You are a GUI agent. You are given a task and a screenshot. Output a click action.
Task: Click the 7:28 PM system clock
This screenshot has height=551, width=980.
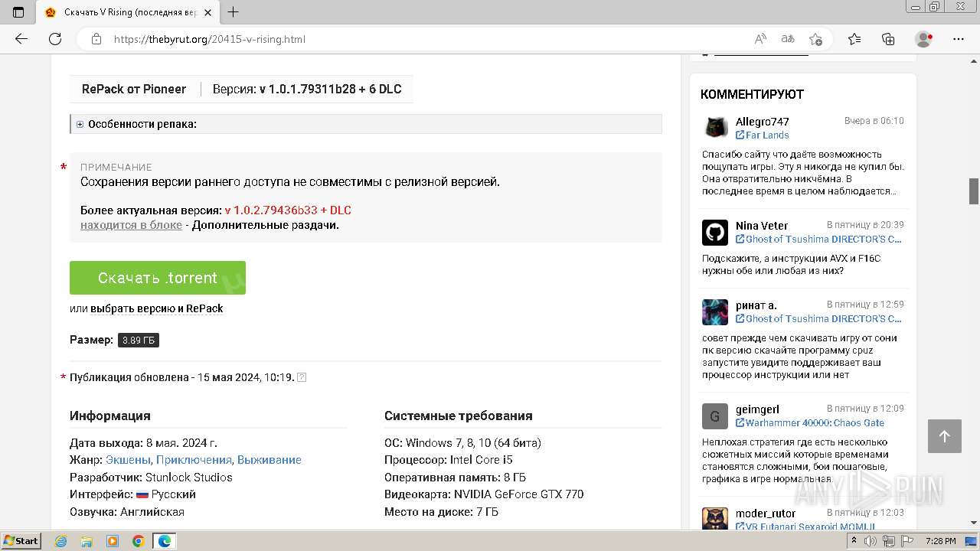[940, 541]
